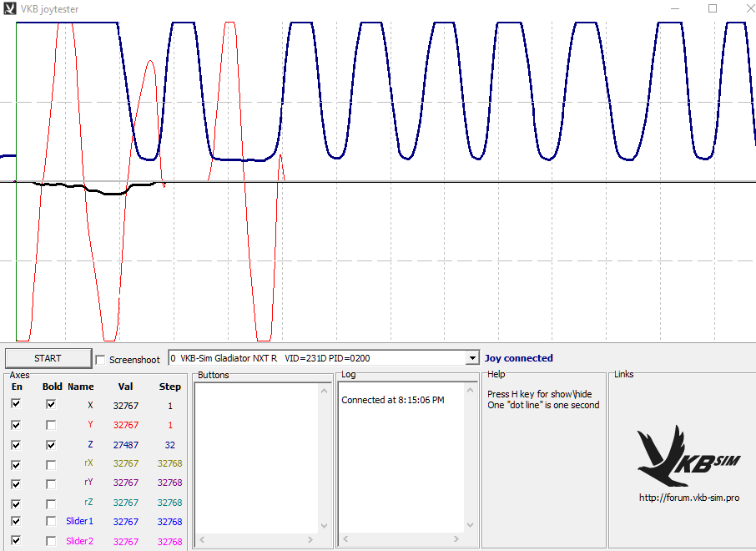The height and width of the screenshot is (551, 756).
Task: Click the 'Press H key for show\hide' help text
Action: [540, 394]
